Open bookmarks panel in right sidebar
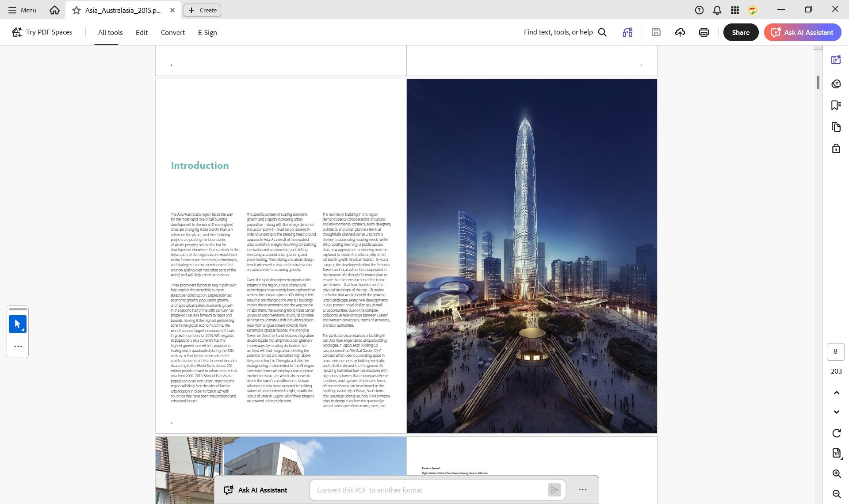This screenshot has width=849, height=504. tap(836, 105)
